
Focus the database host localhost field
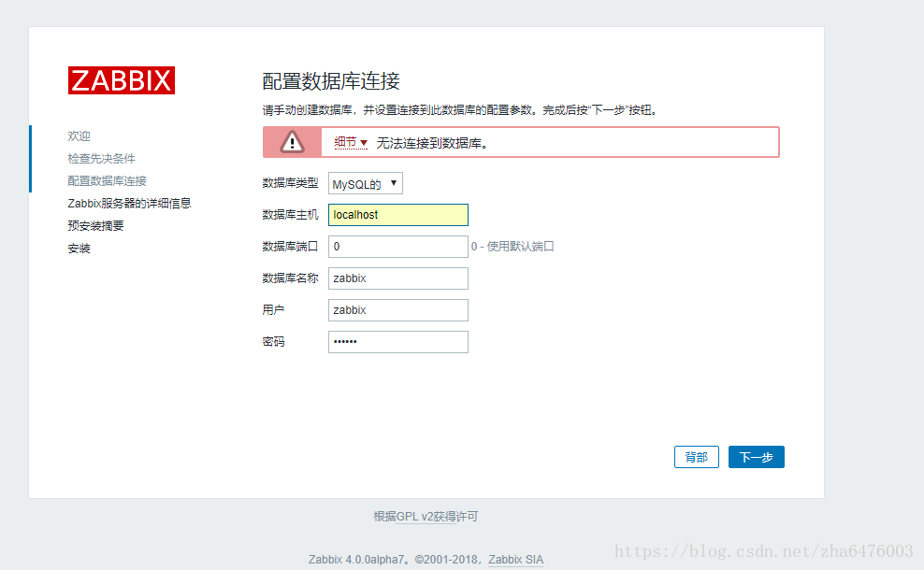pyautogui.click(x=398, y=215)
